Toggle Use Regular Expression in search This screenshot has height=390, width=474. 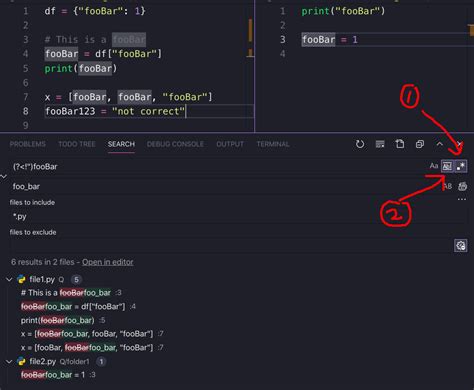(461, 166)
